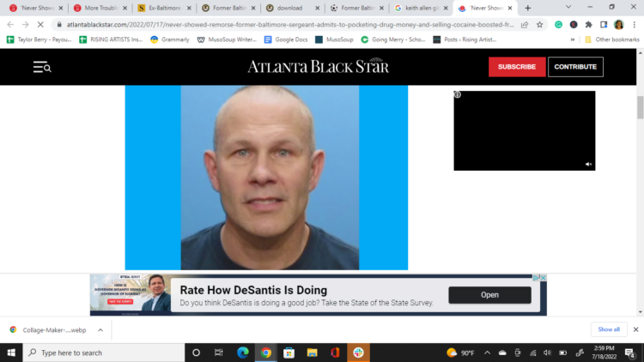This screenshot has width=644, height=362.
Task: Open File Explorer on the taskbar
Action: coord(313,353)
